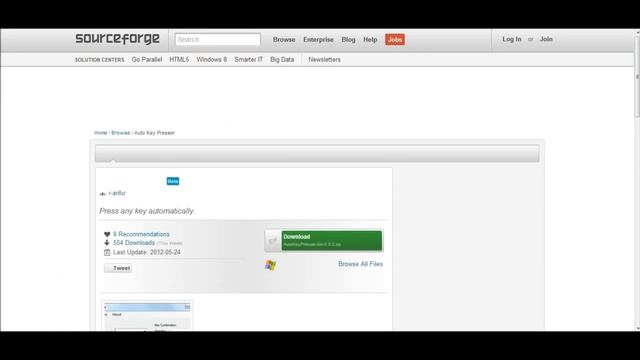Screen dimensions: 640x360
Task: Open the 6 Recommendations link
Action: (141, 234)
